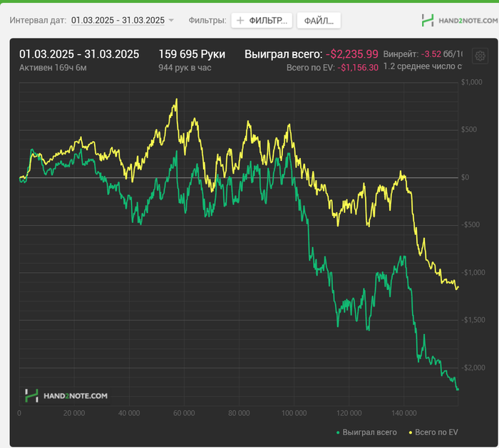Click the 1.2 среднее число text
This screenshot has height=448, width=499.
pos(422,66)
